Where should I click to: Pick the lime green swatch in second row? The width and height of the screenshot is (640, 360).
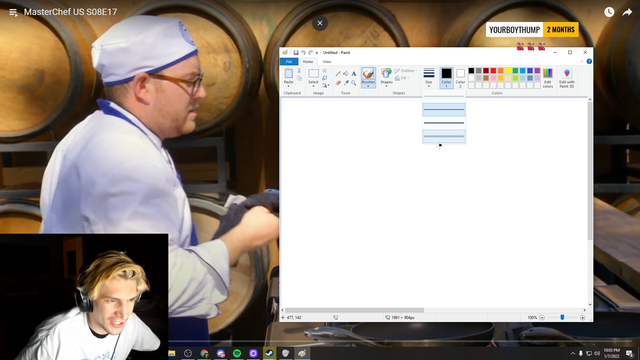515,78
